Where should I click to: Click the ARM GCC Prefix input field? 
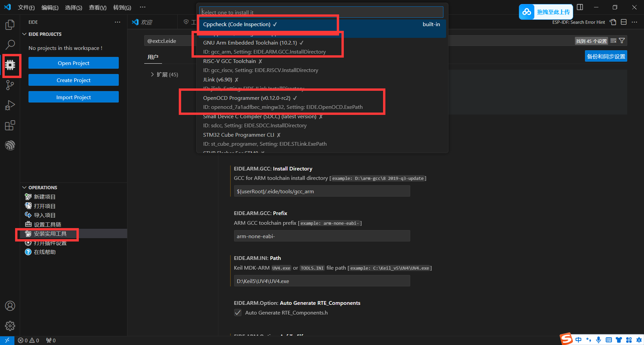click(322, 236)
